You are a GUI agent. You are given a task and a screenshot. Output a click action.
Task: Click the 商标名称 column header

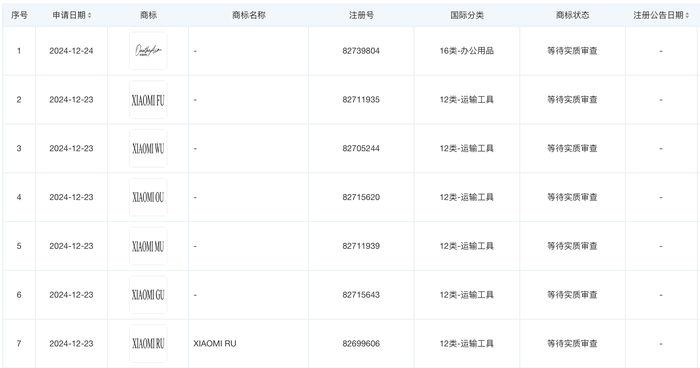(x=249, y=15)
